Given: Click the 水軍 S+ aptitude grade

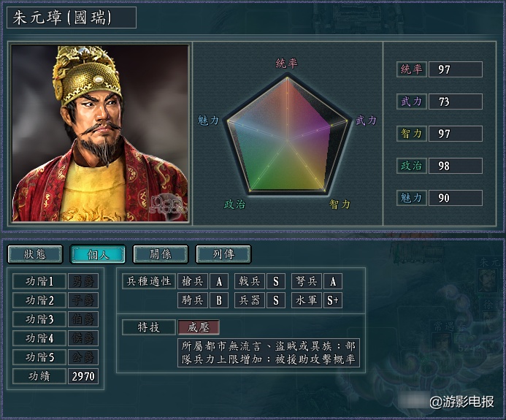Looking at the screenshot, I should pos(333,300).
